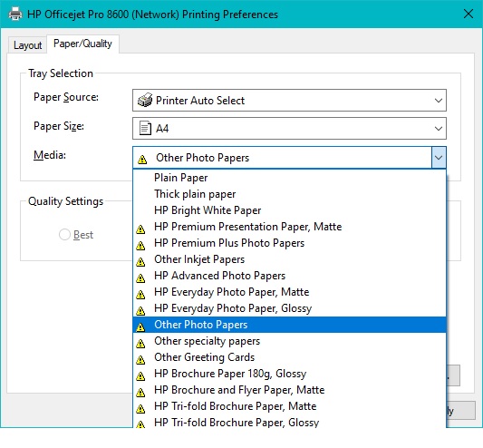Pick HP Tri-fold Brochure Paper, Glossy

[x=289, y=422]
